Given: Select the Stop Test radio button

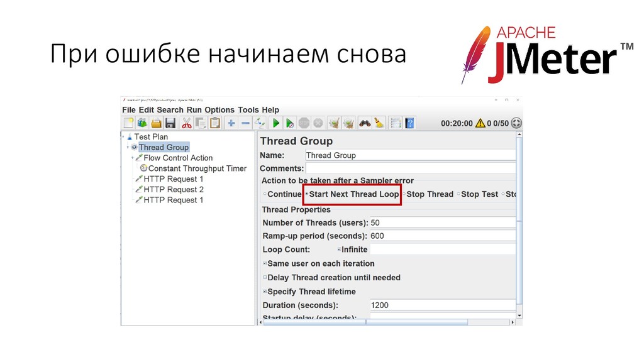Looking at the screenshot, I should point(458,194).
